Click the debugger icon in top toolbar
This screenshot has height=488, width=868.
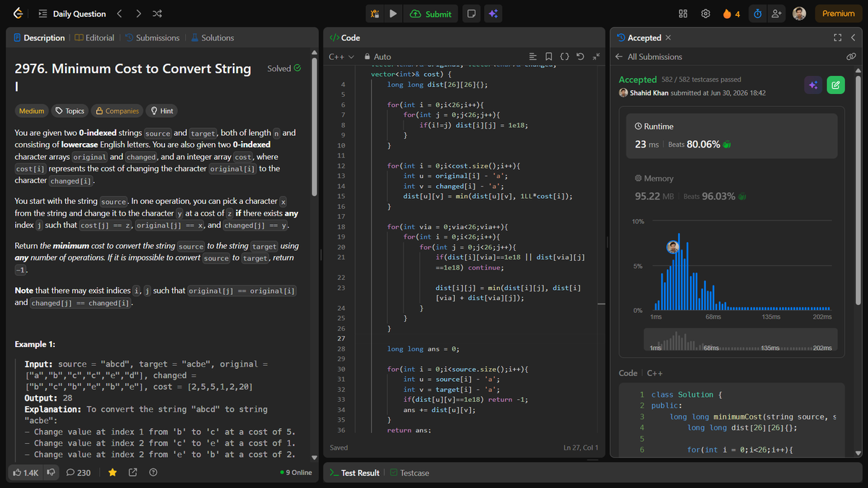tap(375, 14)
